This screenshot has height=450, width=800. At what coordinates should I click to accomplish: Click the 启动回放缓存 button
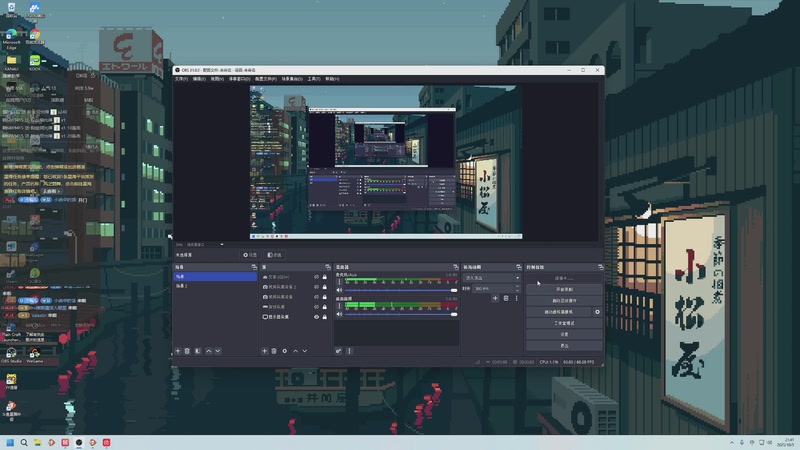pyautogui.click(x=564, y=301)
